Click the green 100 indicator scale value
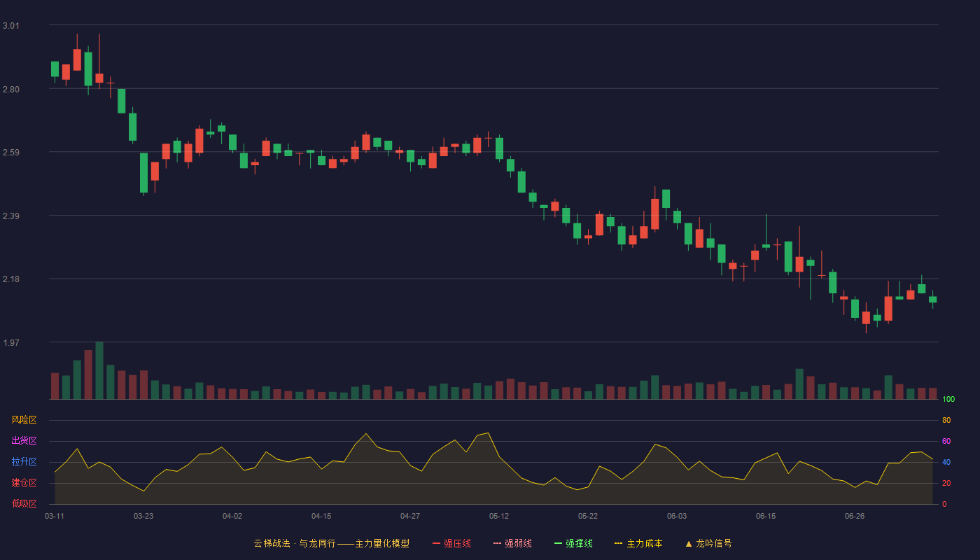This screenshot has height=560, width=980. tap(948, 400)
